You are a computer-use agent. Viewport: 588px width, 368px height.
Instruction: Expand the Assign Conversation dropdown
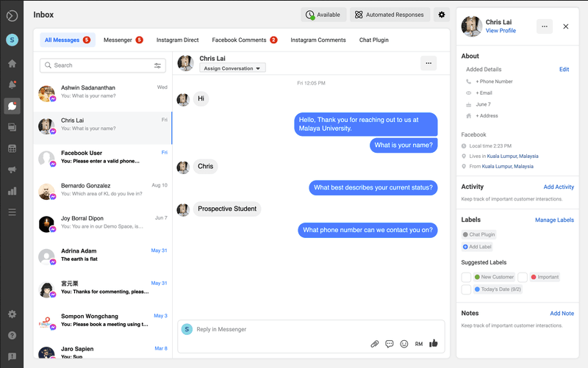232,68
